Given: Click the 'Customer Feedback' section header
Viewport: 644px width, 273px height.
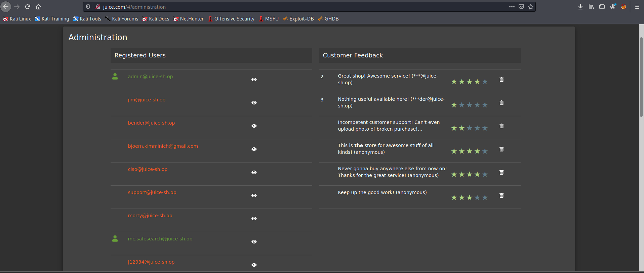Looking at the screenshot, I should pyautogui.click(x=419, y=55).
